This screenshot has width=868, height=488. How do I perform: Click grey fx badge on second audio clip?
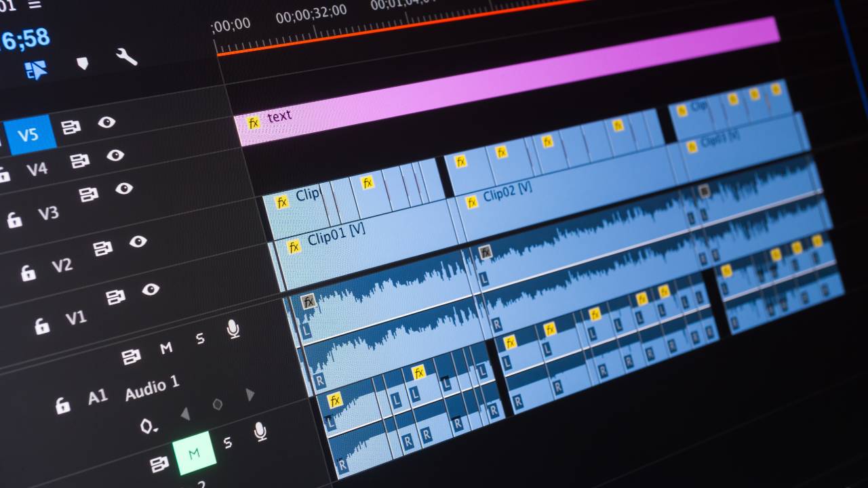pos(485,253)
